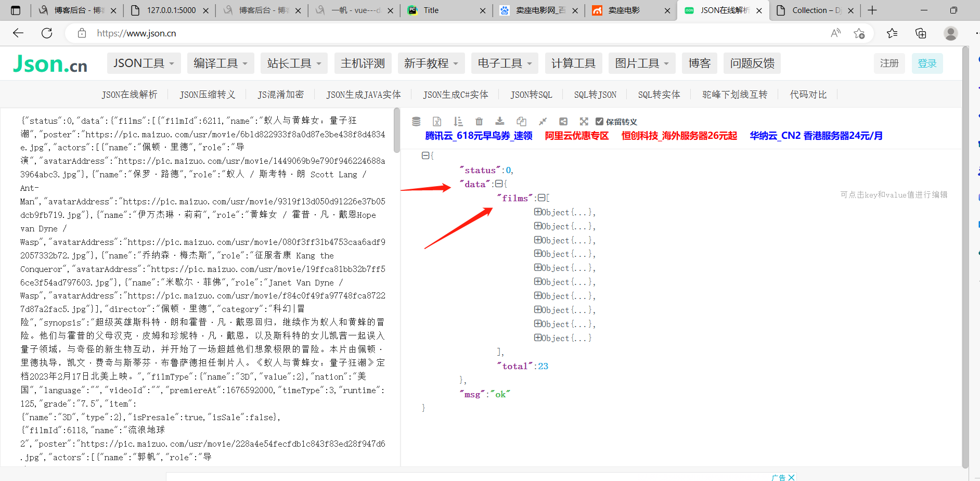Viewport: 980px width, 481px height.
Task: Close the Collection tab
Action: coord(850,10)
